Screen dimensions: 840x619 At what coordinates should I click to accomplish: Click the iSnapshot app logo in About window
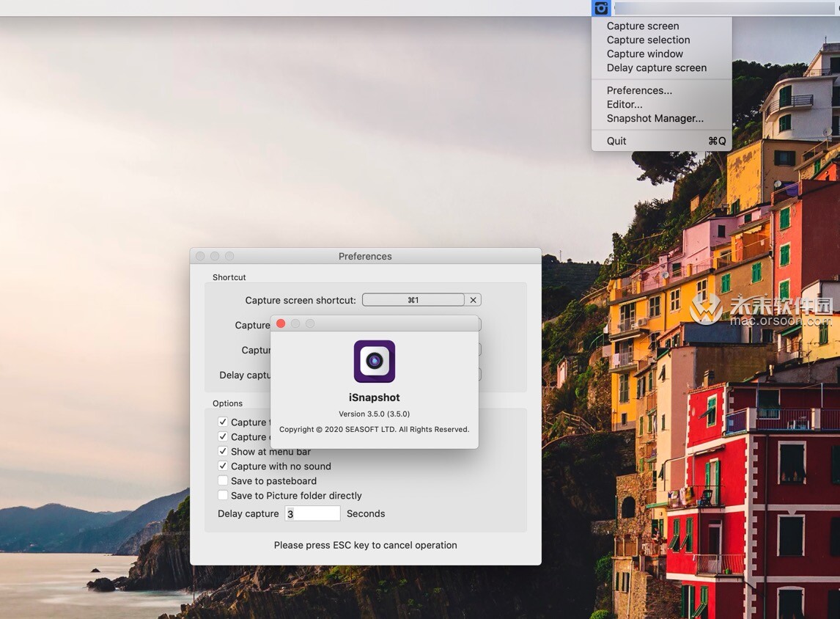click(375, 361)
